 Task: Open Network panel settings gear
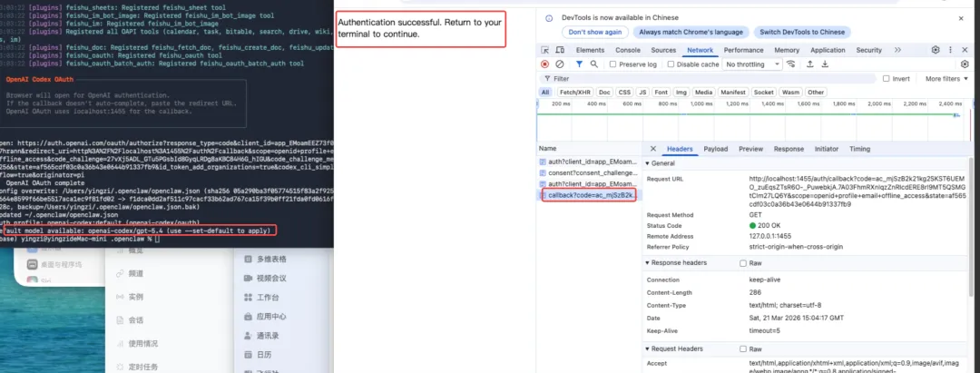pos(965,64)
